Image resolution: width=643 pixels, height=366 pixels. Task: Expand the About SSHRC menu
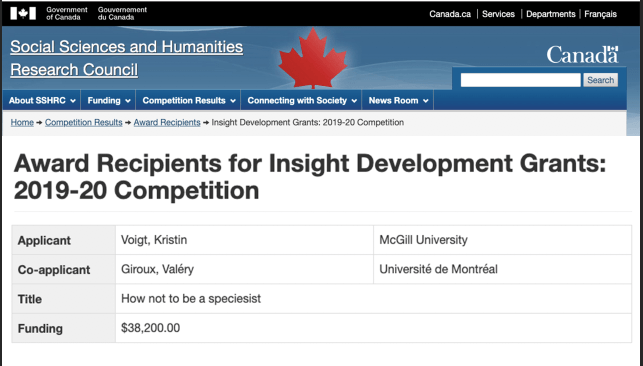[x=42, y=100]
